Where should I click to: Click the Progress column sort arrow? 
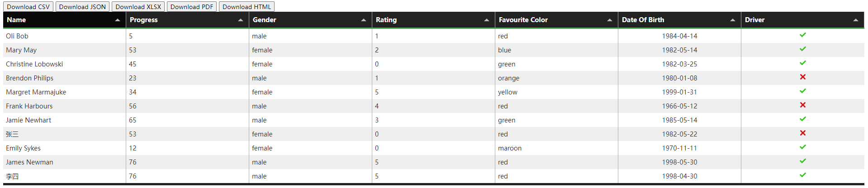241,20
